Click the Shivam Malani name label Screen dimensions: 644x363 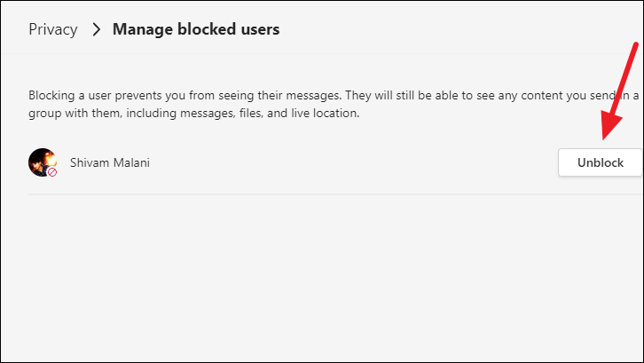tap(110, 162)
